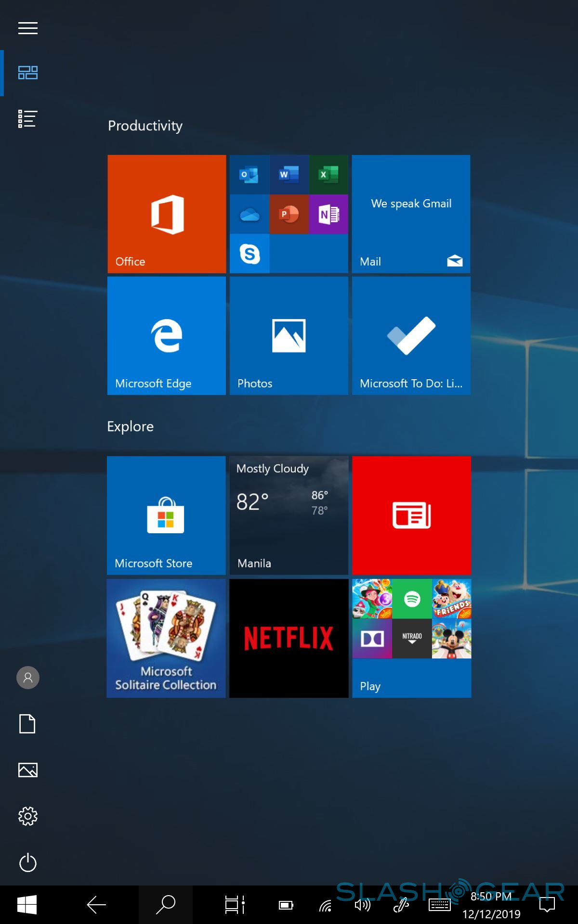Image resolution: width=578 pixels, height=924 pixels.
Task: Open the Pictures folder shortcut
Action: [x=28, y=770]
